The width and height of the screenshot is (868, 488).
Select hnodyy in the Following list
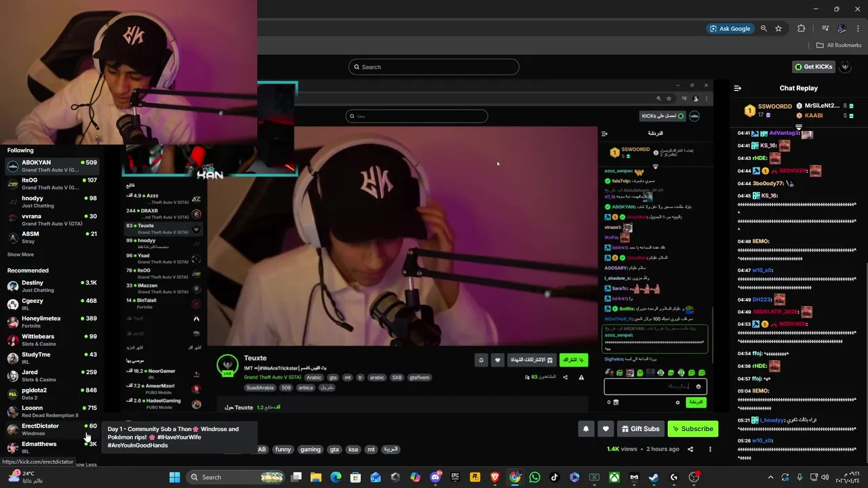coord(52,201)
